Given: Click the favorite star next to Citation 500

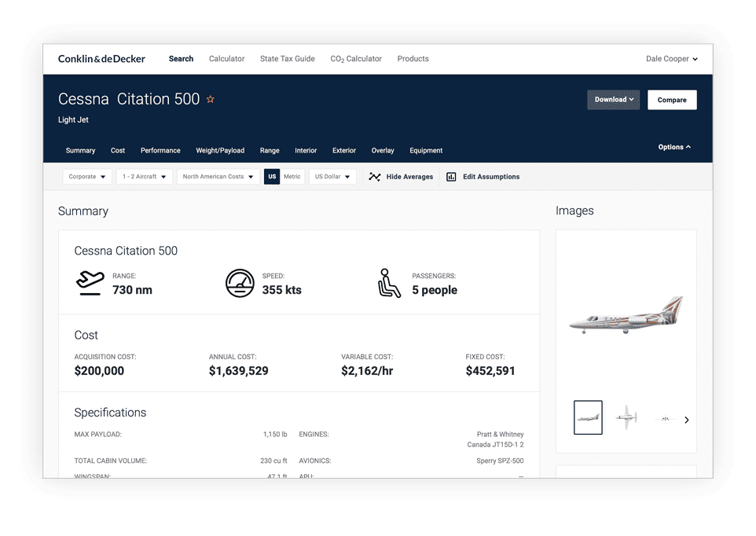Looking at the screenshot, I should [x=211, y=100].
